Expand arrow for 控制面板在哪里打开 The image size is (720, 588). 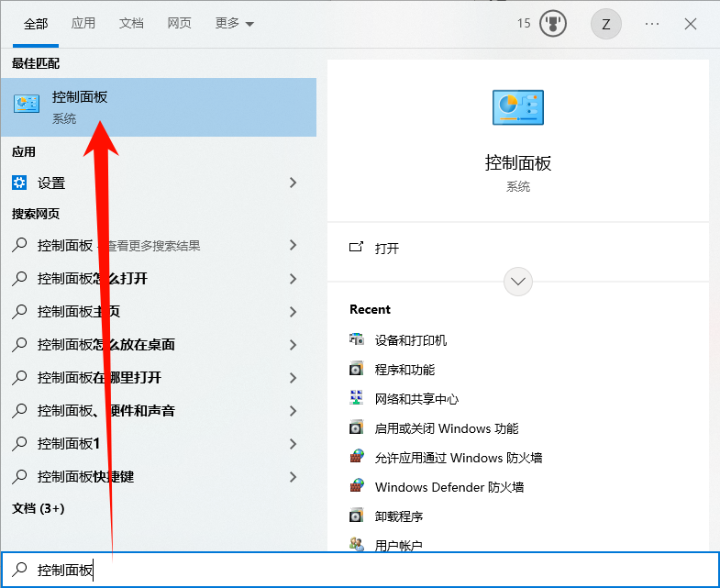[293, 378]
